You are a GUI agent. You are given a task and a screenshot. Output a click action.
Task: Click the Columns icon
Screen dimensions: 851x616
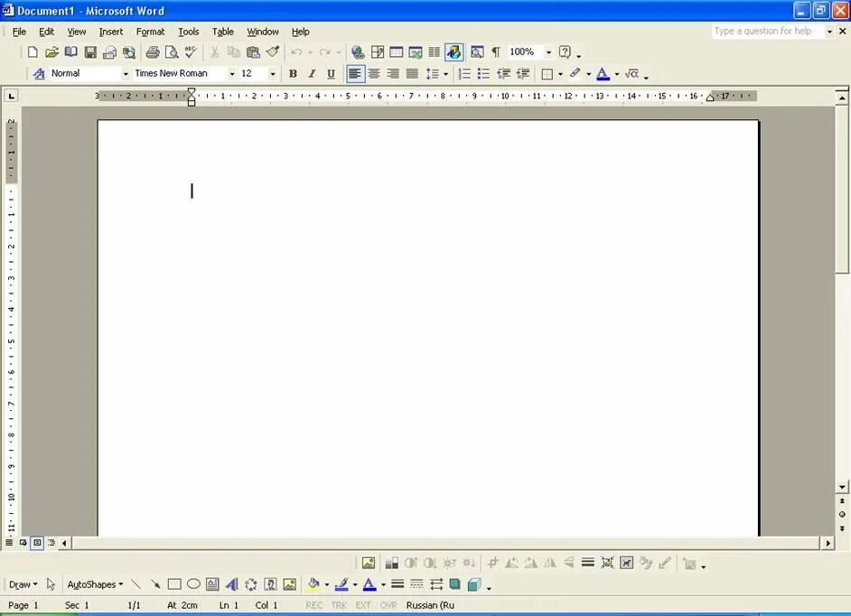pyautogui.click(x=435, y=52)
